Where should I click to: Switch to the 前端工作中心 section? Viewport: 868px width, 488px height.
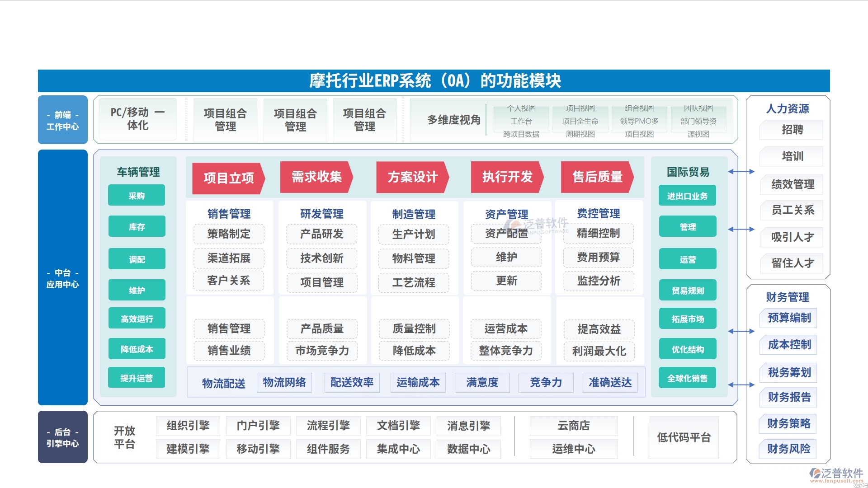63,120
